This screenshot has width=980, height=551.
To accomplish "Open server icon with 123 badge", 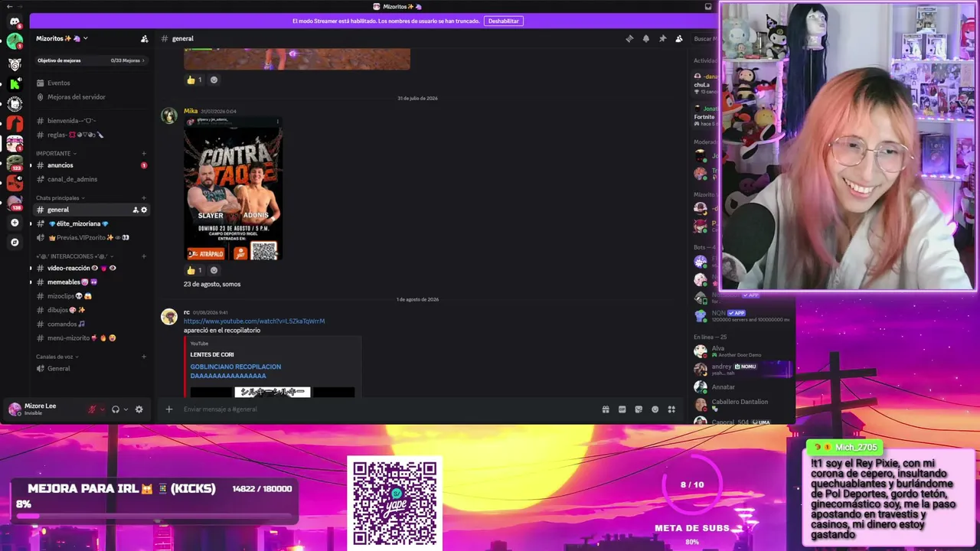I will [x=15, y=163].
